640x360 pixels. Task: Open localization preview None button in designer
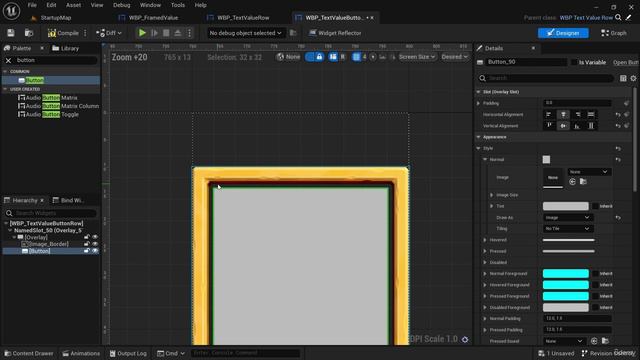[x=288, y=57]
